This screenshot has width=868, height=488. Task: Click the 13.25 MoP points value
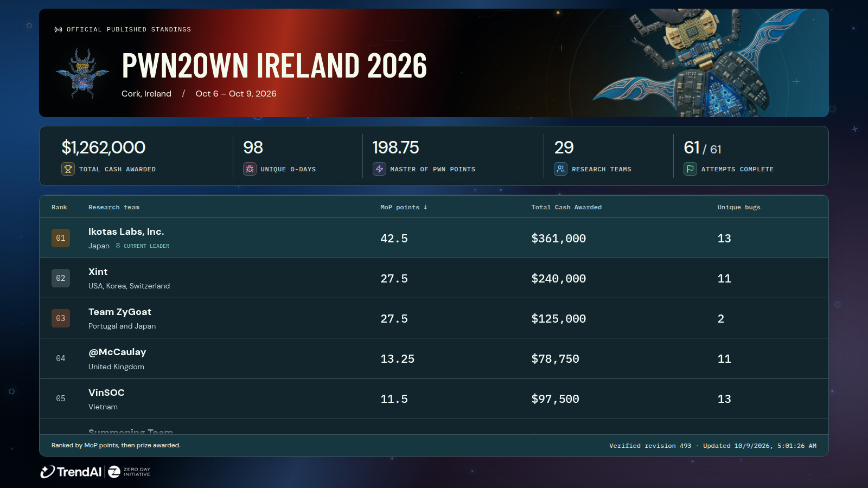(x=397, y=359)
